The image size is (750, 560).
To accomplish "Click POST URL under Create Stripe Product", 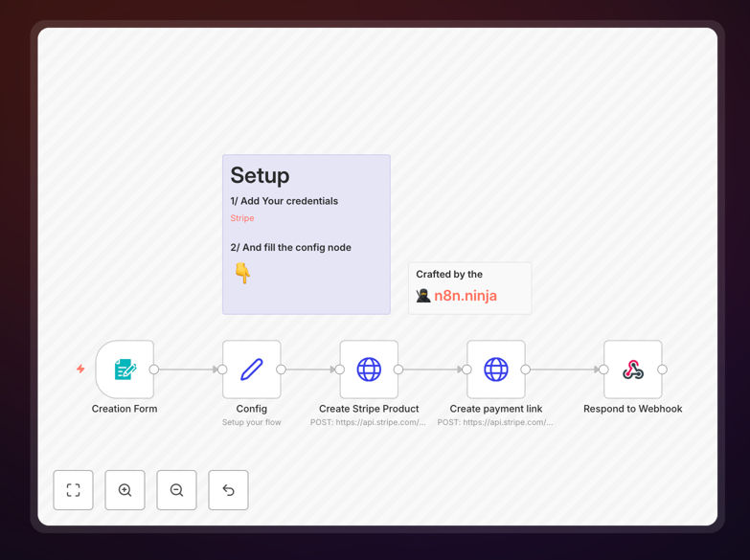I will tap(368, 422).
